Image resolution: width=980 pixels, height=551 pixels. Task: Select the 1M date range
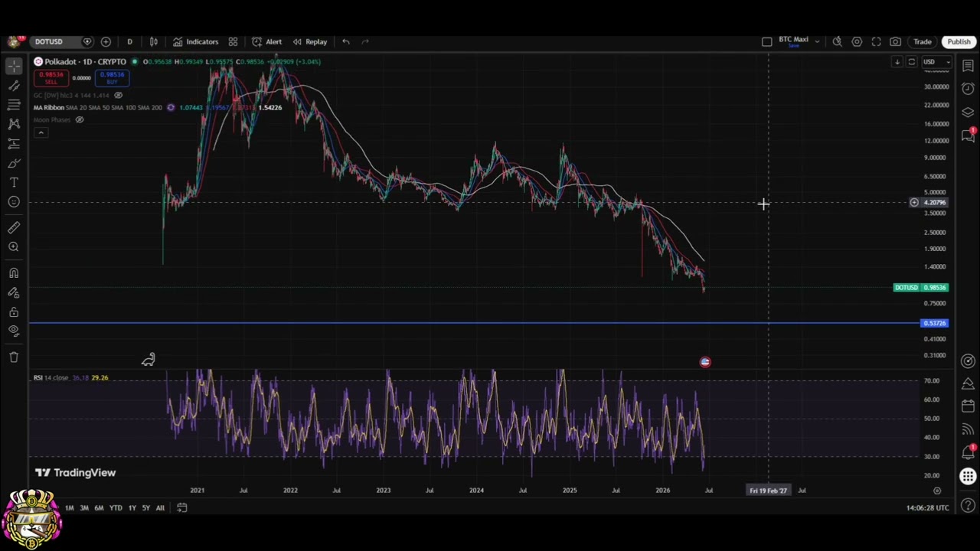(69, 507)
